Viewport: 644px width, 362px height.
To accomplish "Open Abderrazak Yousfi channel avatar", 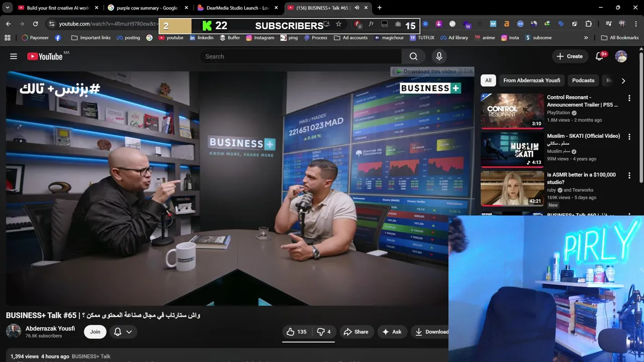I will [14, 332].
